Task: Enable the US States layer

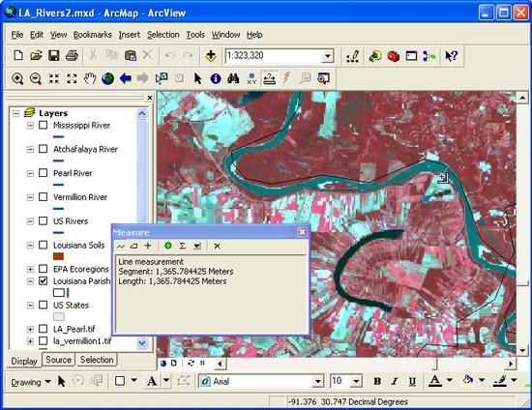Action: [44, 305]
